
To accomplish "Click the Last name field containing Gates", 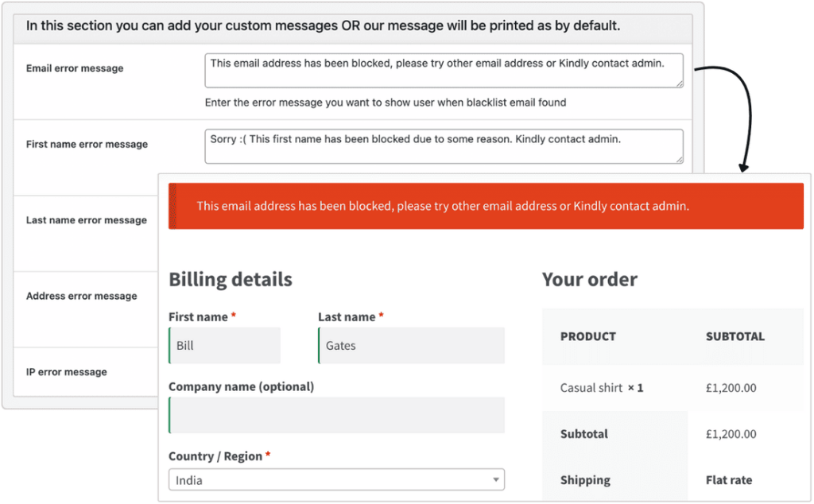I will click(x=411, y=346).
